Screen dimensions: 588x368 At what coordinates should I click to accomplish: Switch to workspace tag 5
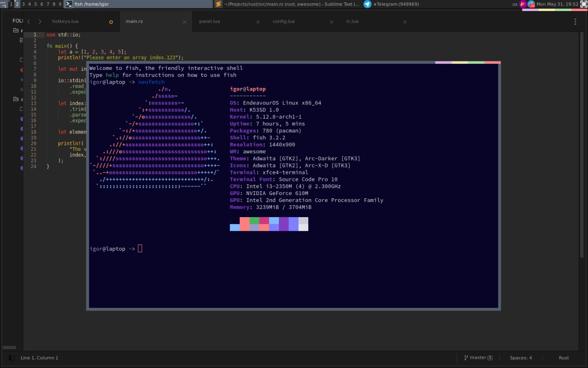[x=35, y=4]
